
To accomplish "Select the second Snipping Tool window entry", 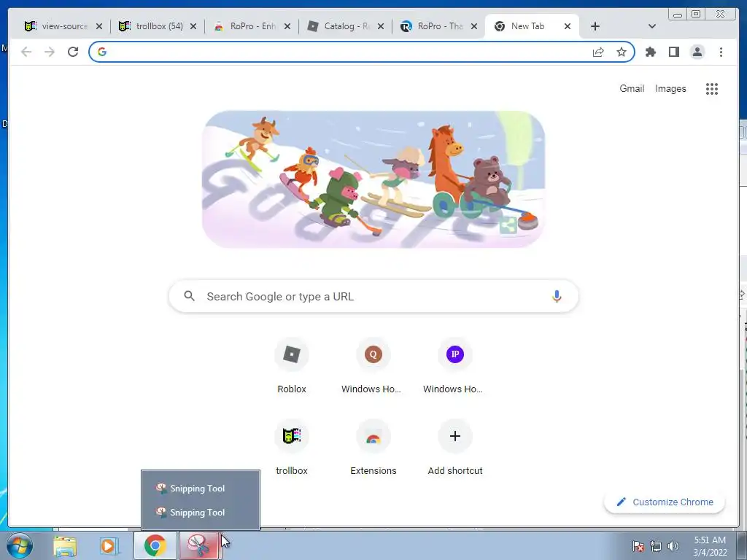I will (x=201, y=513).
